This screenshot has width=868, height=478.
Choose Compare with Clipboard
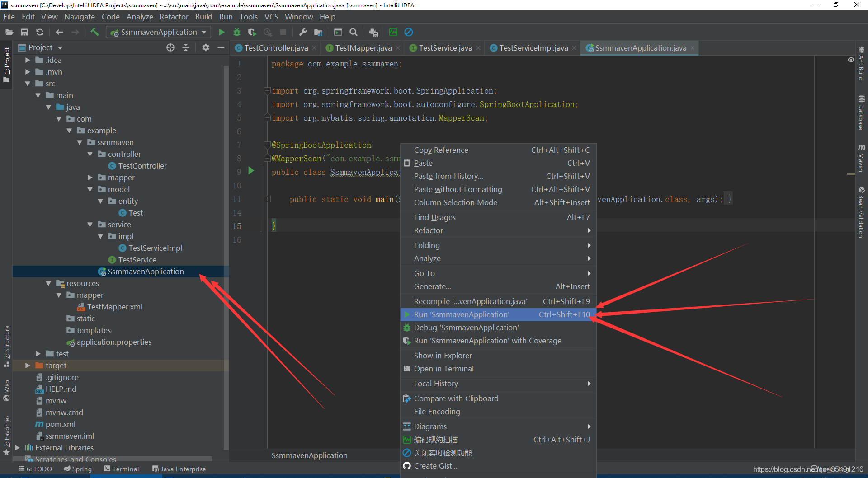(498, 398)
